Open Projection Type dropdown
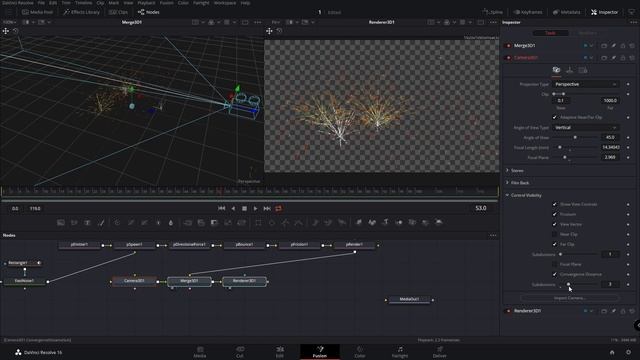This screenshot has height=360, width=640. tap(586, 84)
